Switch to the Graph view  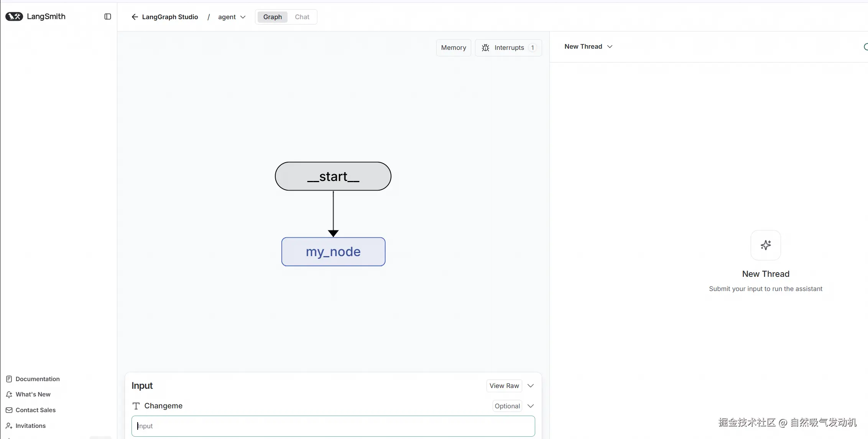pos(272,17)
